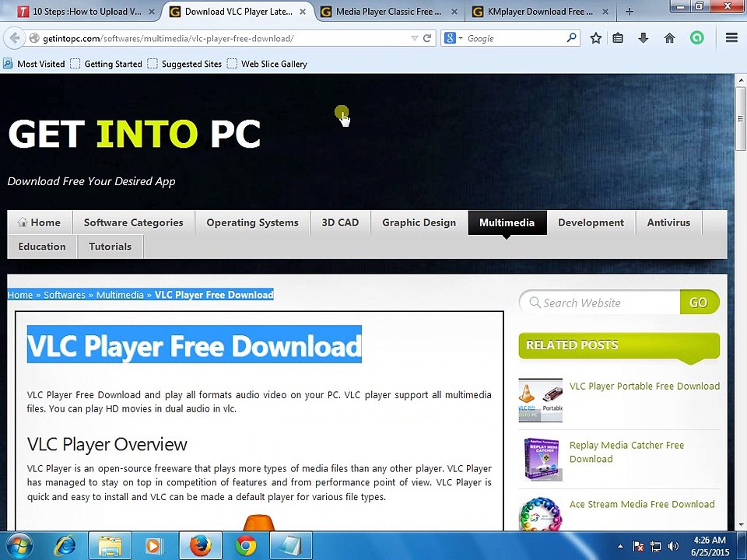This screenshot has height=560, width=747.
Task: Switch to the Media Player Classic Free tab
Action: point(387,12)
